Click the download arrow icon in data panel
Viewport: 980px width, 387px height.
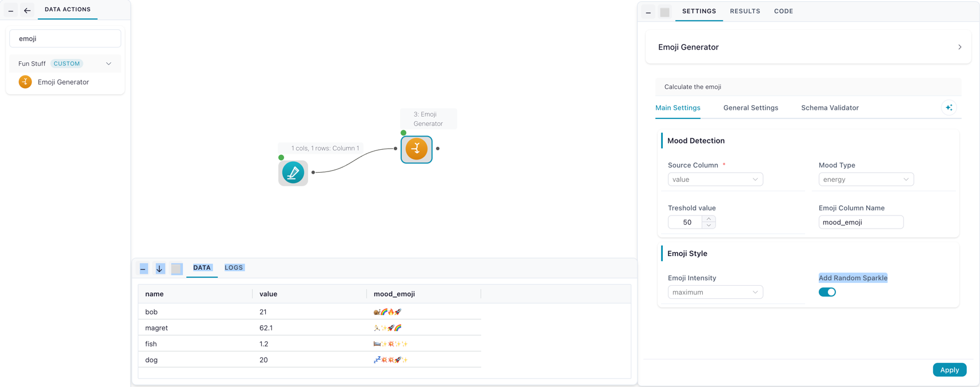(x=160, y=268)
